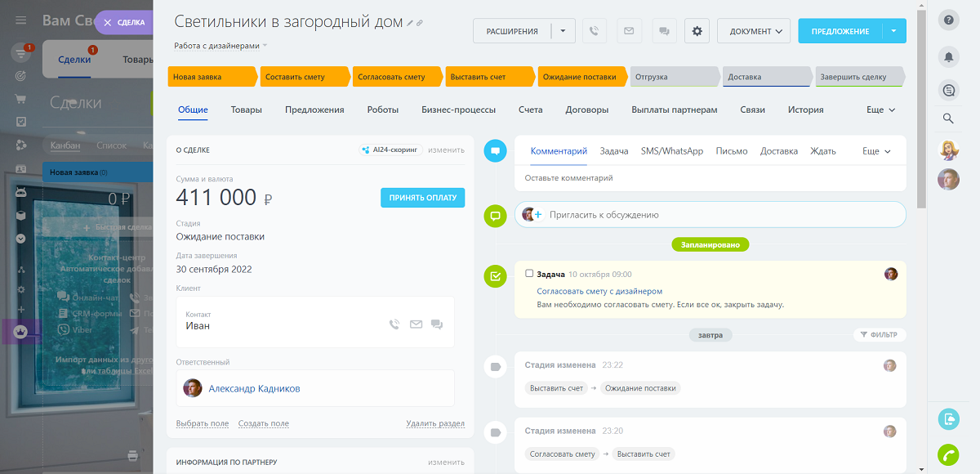Check the task completion checkbox
The image size is (980, 474).
point(529,274)
